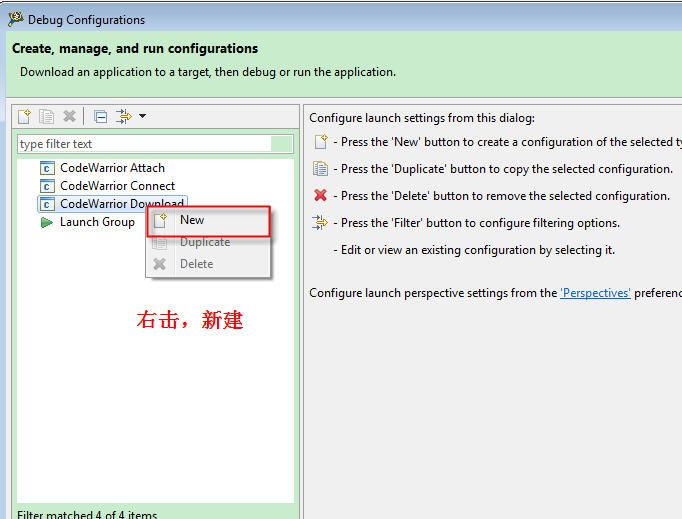Click 'Filter matched 4 of 4 items' status text
This screenshot has height=519, width=682.
click(x=87, y=515)
